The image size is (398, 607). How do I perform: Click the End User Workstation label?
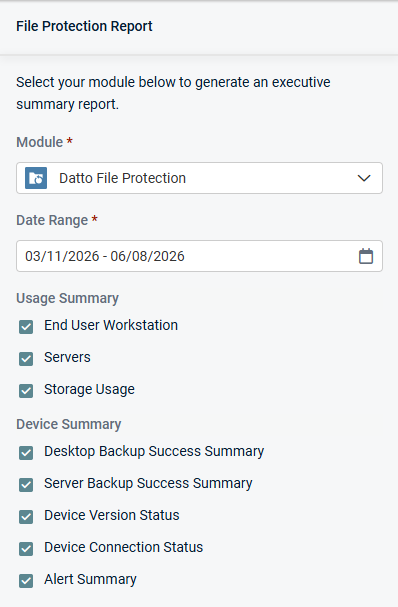pyautogui.click(x=111, y=325)
